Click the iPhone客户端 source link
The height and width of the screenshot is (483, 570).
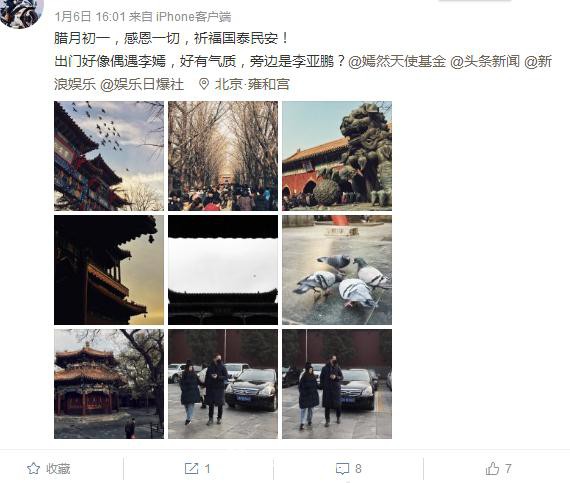coord(193,17)
